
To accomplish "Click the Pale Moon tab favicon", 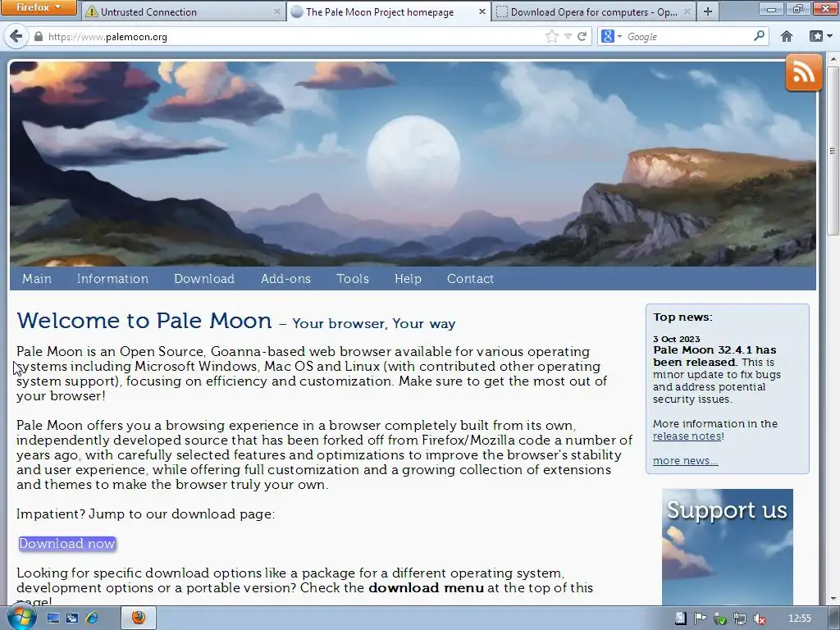I will [297, 11].
